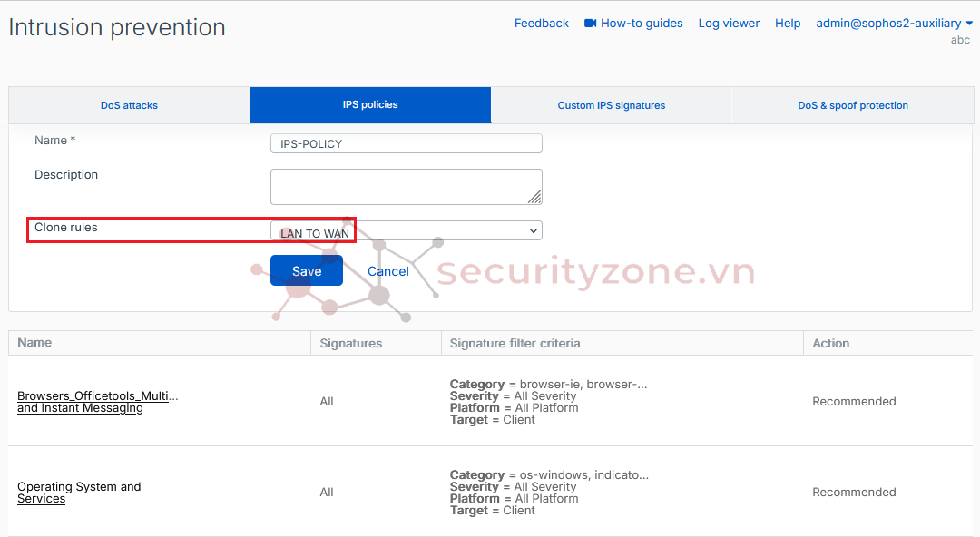Image resolution: width=980 pixels, height=537 pixels.
Task: Open the Custom IPS signatures tab
Action: (611, 105)
